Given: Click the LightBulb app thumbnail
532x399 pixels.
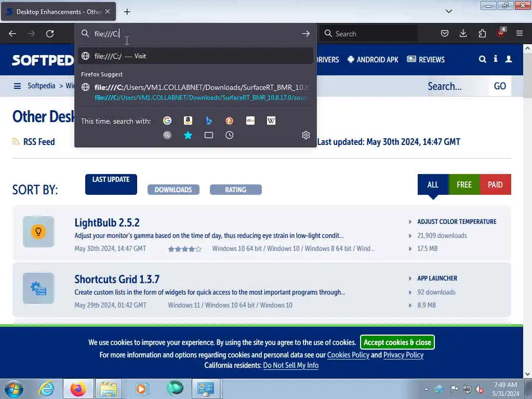Looking at the screenshot, I should tap(38, 232).
